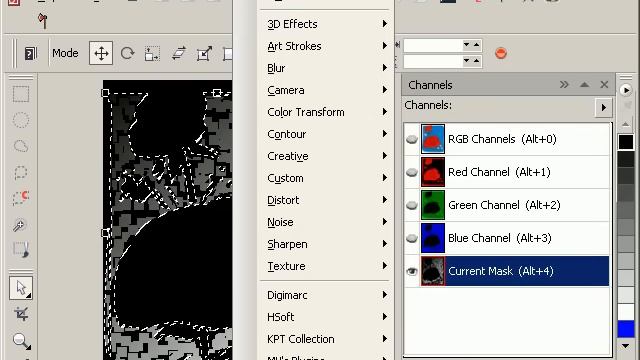Image resolution: width=640 pixels, height=360 pixels.
Task: Click the upper numeric field in property bar
Action: 433,45
